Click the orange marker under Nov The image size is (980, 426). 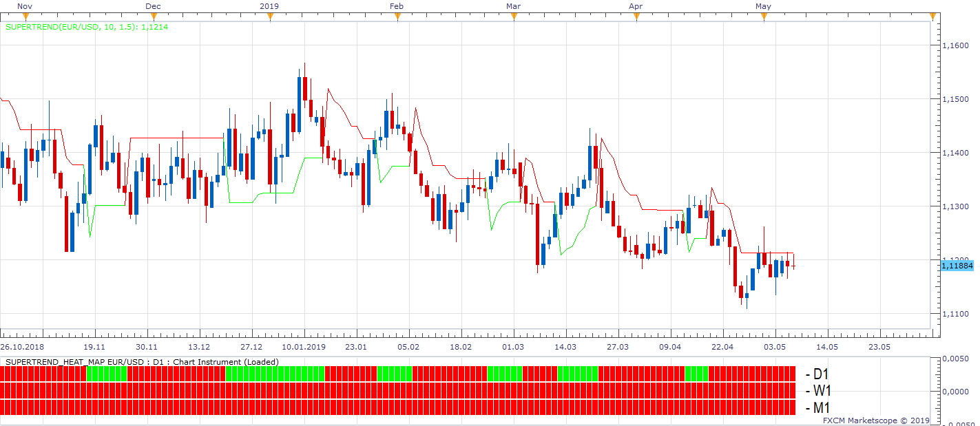[x=25, y=17]
